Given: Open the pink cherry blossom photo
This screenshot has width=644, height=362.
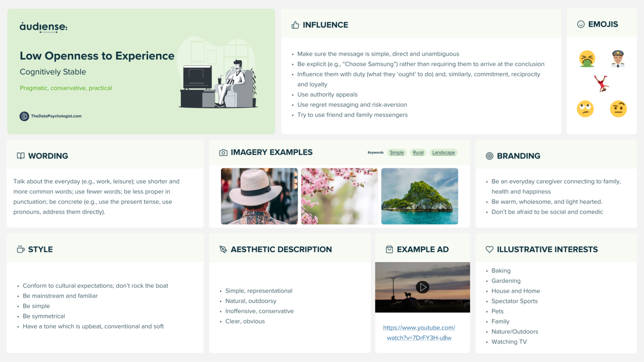Looking at the screenshot, I should (x=339, y=196).
